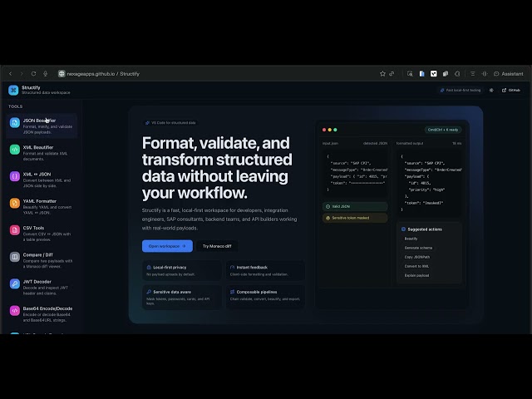
Task: Click the Cmd/Ctrl + K ready badge
Action: click(x=443, y=130)
